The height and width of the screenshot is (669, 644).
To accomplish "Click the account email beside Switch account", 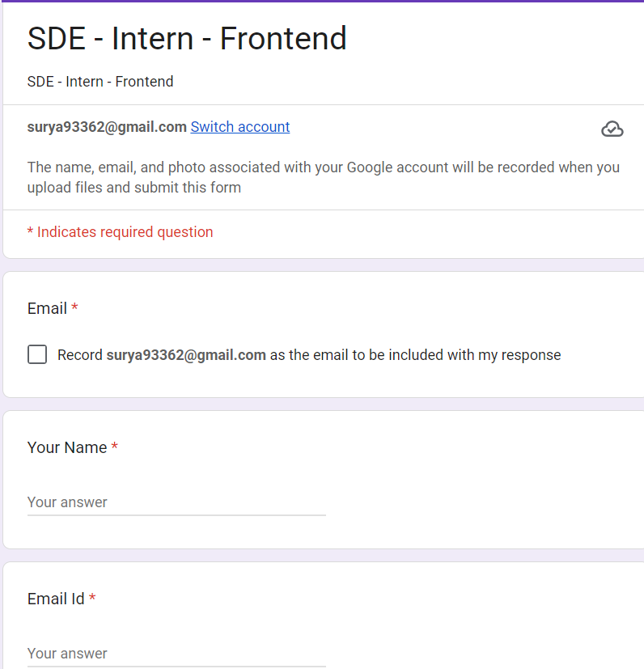I will pyautogui.click(x=107, y=127).
